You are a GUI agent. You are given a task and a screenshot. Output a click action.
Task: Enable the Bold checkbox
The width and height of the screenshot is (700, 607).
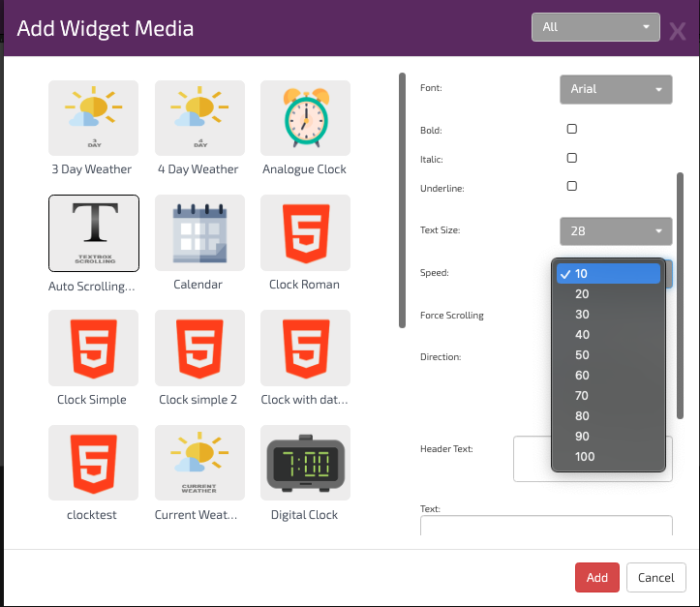tap(571, 129)
